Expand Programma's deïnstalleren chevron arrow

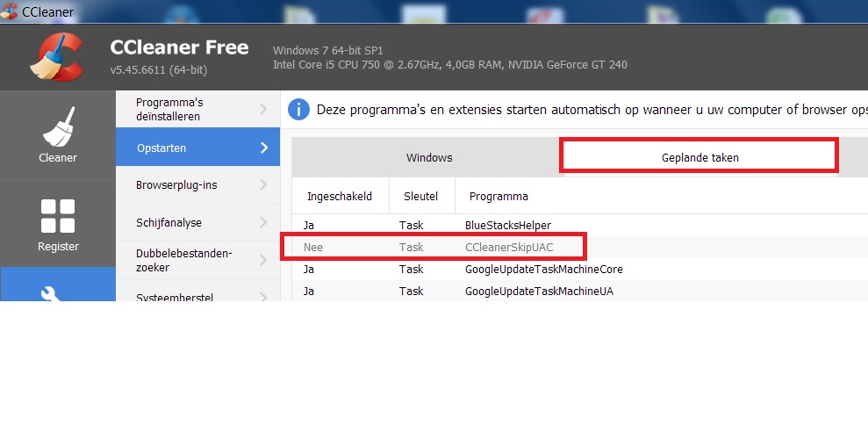(263, 110)
